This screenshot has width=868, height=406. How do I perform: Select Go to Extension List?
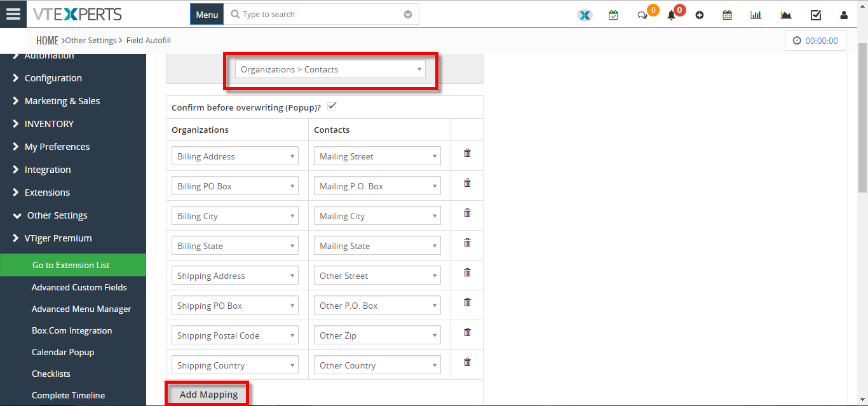coord(73,265)
